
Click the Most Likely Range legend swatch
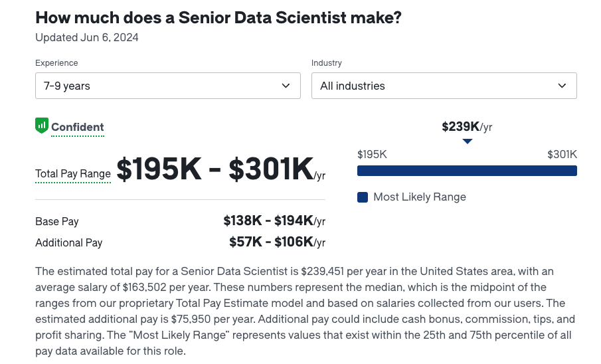(363, 197)
